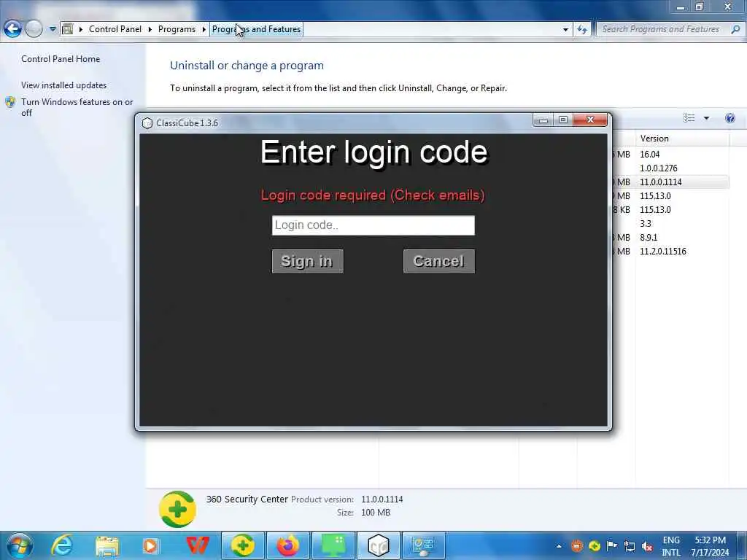Select the row with version 11.0.0.1114
The width and height of the screenshot is (747, 560).
tap(661, 182)
